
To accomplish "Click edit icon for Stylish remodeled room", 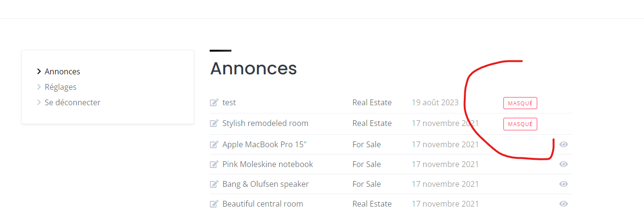I will point(214,123).
